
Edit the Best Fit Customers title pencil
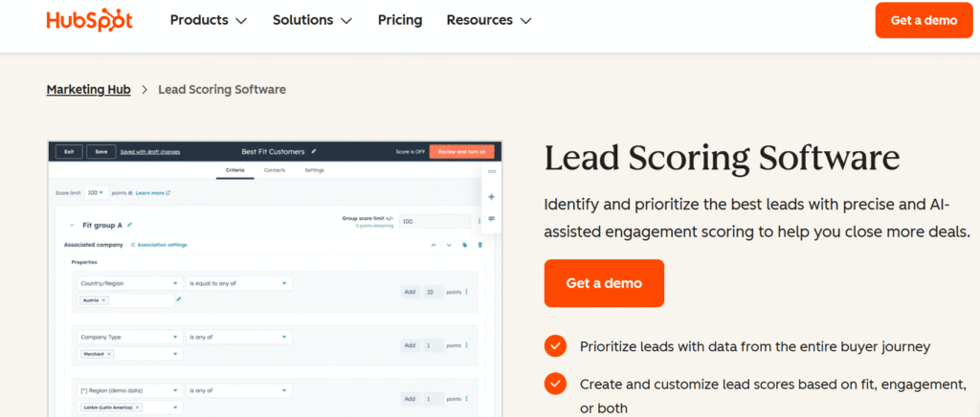pos(314,151)
